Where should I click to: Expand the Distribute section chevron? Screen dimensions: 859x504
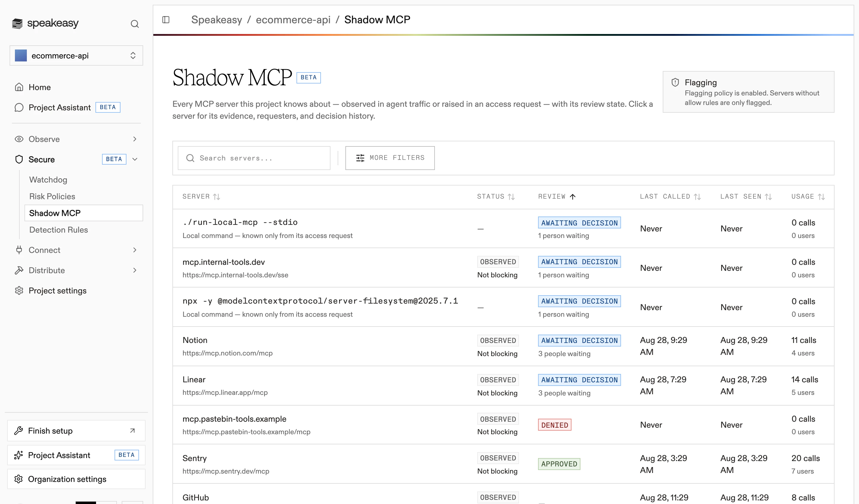coord(135,270)
